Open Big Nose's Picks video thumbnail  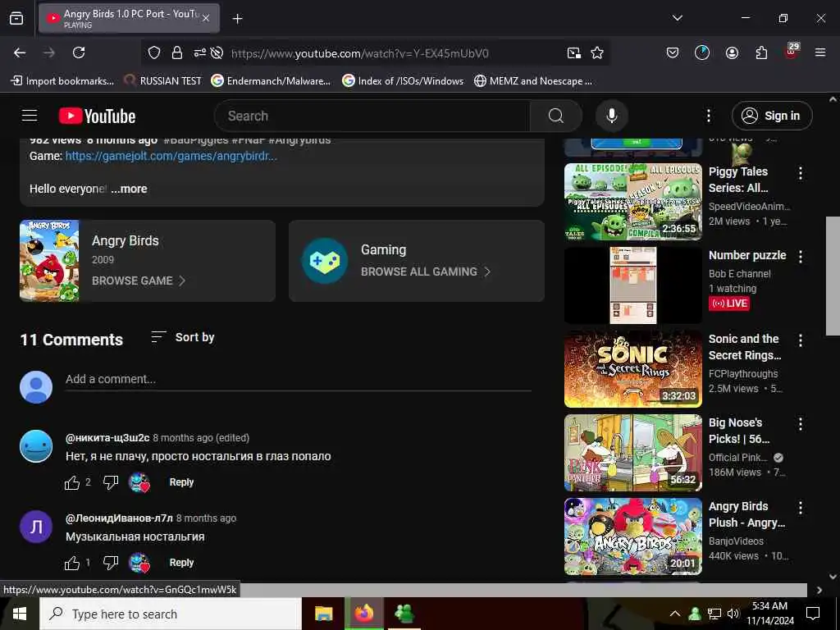coord(632,453)
